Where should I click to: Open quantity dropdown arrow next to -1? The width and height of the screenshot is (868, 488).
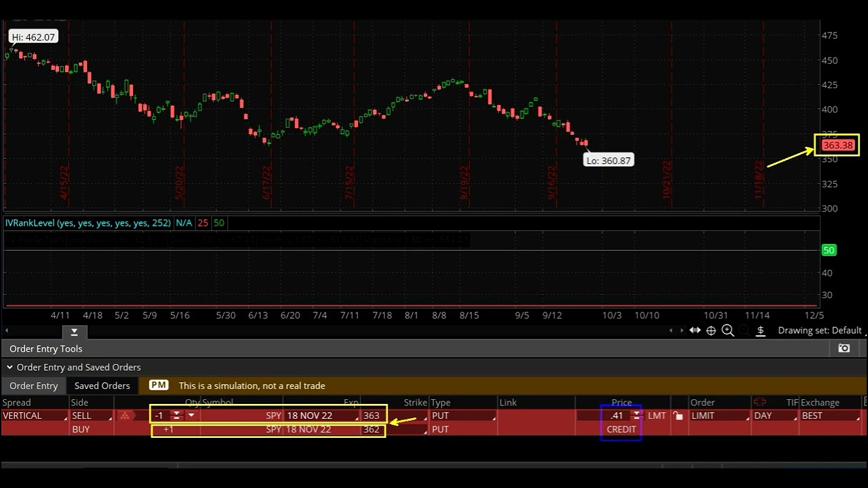(x=191, y=415)
